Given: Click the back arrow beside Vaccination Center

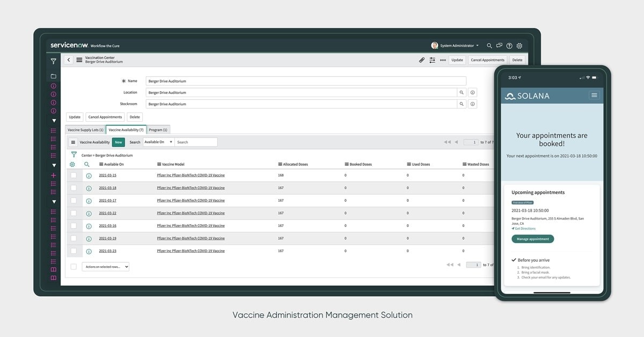Looking at the screenshot, I should pos(69,60).
